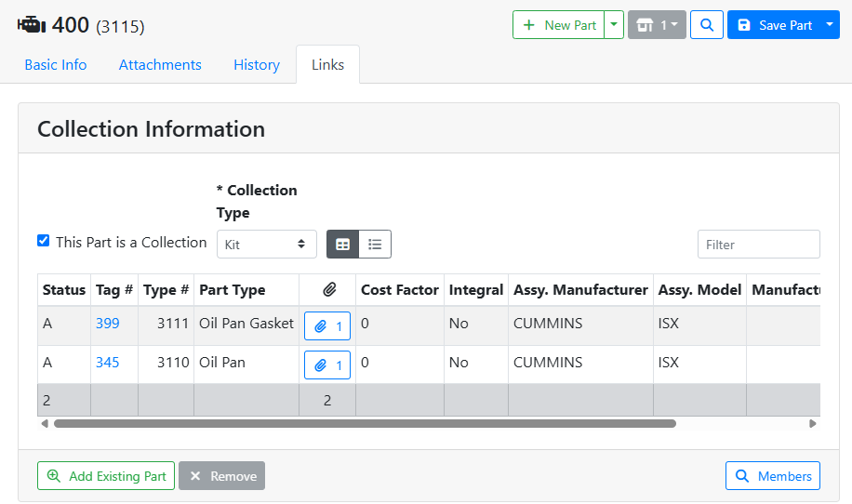Open tag link 399
The image size is (852, 504).
pos(107,324)
